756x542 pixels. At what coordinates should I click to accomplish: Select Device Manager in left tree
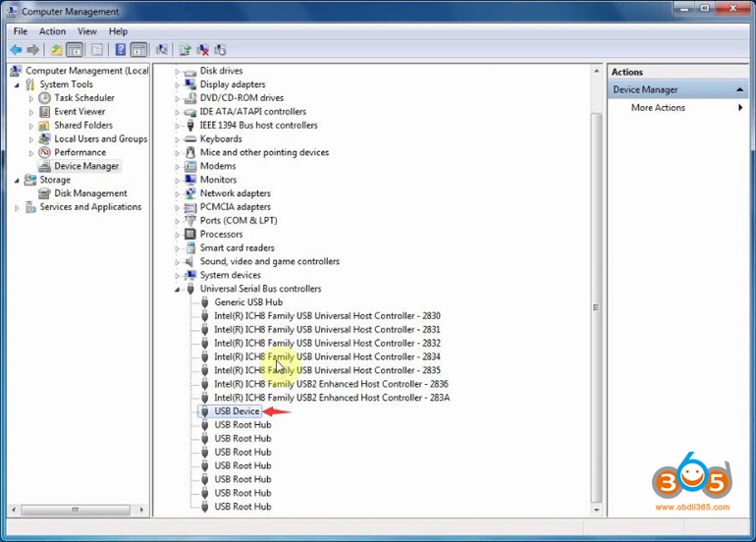tap(86, 166)
